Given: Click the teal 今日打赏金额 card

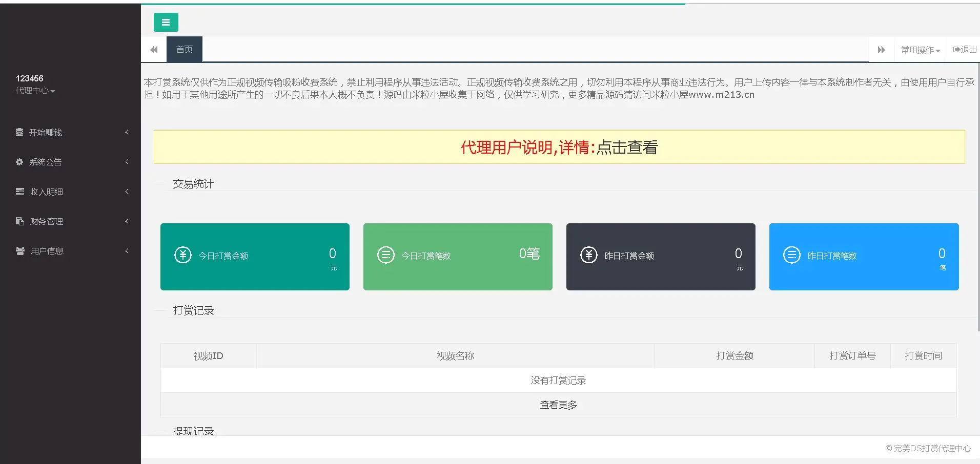Looking at the screenshot, I should (255, 257).
